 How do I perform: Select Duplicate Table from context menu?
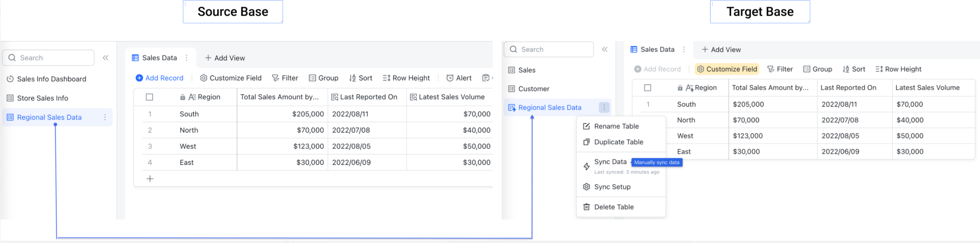618,142
